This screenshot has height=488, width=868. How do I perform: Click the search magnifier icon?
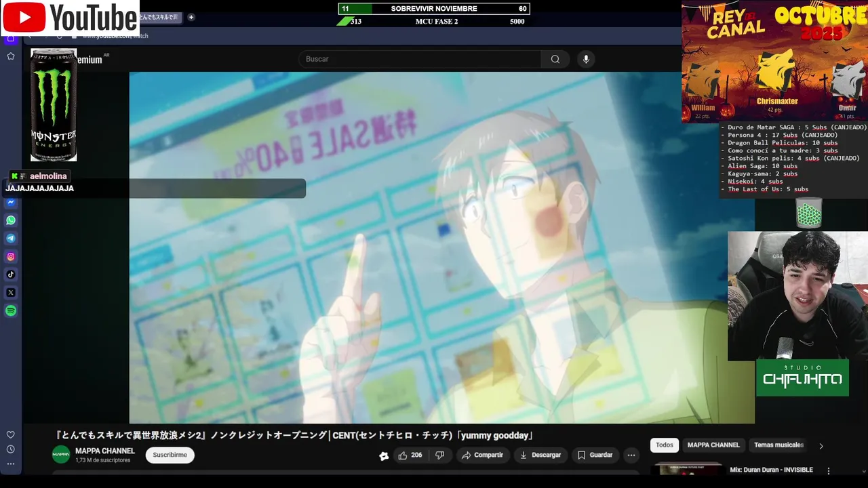(555, 59)
